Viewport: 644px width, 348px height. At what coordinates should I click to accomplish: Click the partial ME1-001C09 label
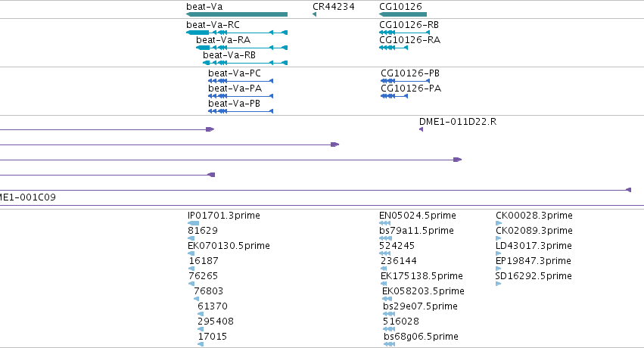pyautogui.click(x=27, y=197)
